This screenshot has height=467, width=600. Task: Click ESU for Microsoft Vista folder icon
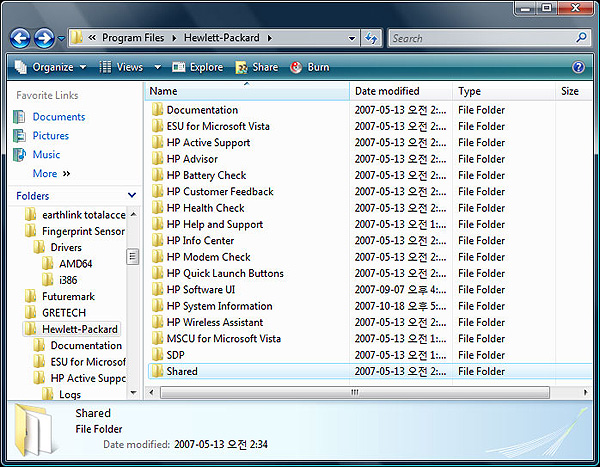coord(157,126)
